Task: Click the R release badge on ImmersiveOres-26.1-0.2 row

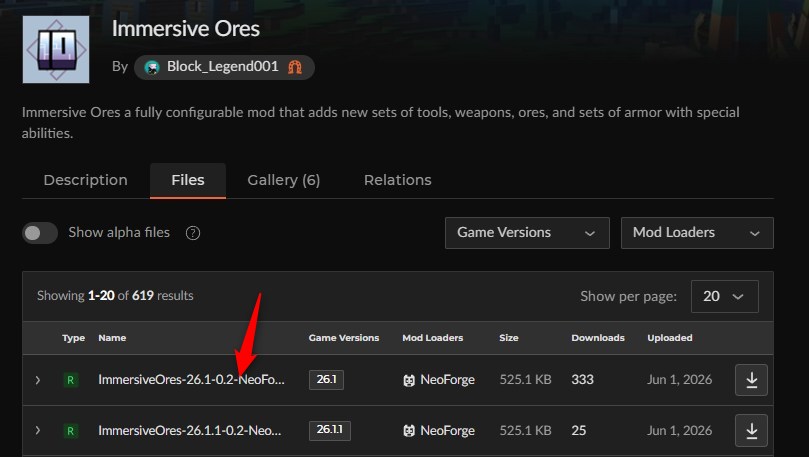Action: pos(71,380)
